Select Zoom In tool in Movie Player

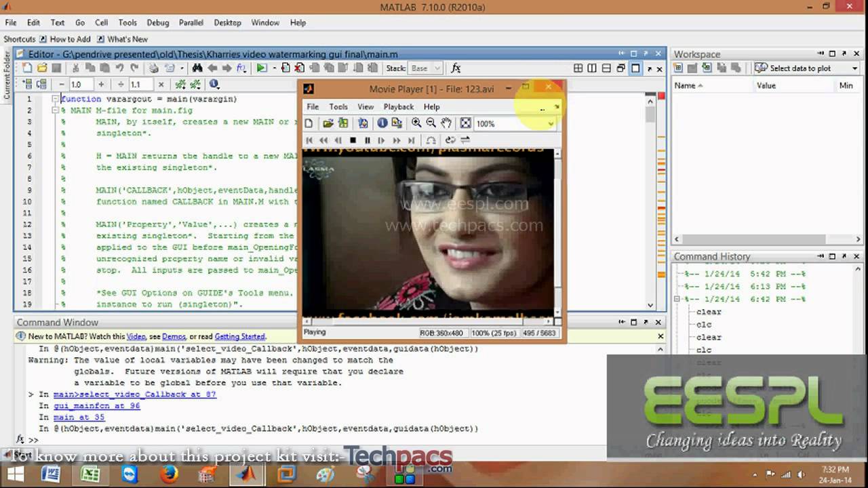(416, 123)
